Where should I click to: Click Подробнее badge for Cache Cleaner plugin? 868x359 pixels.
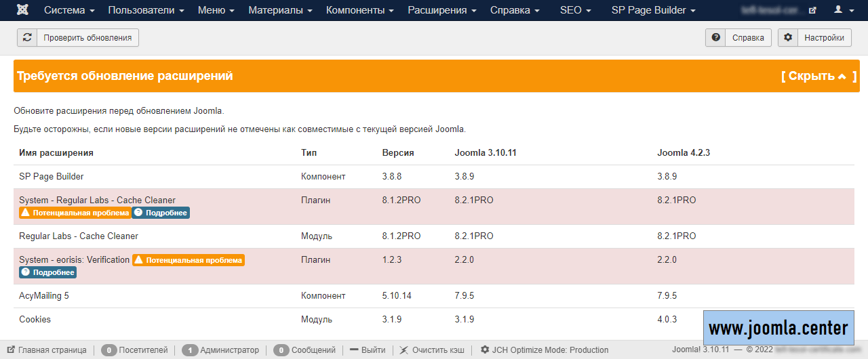161,213
